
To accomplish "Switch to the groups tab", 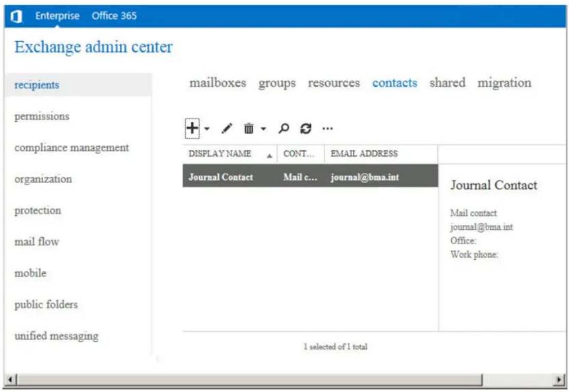I will tap(277, 83).
